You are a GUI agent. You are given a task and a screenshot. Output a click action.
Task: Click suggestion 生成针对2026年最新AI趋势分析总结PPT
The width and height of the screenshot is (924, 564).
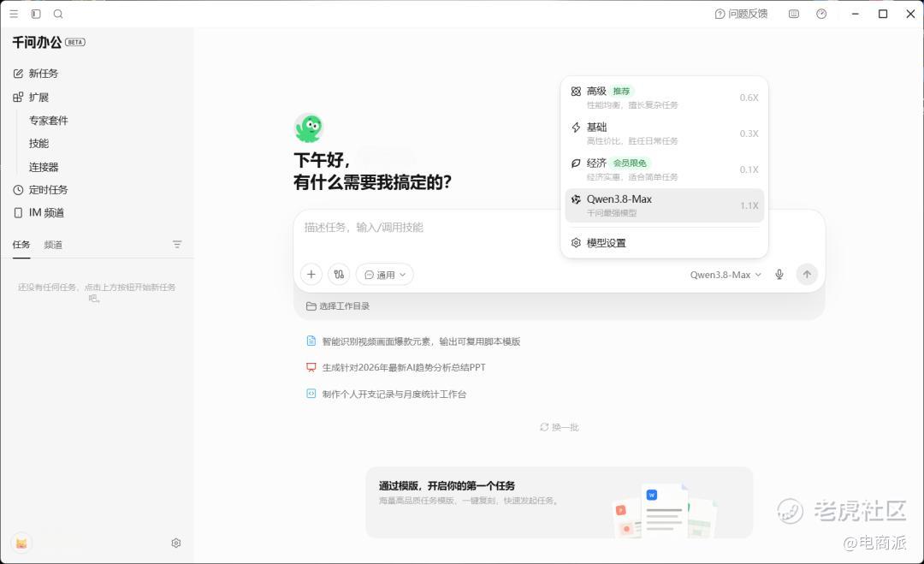pyautogui.click(x=404, y=367)
